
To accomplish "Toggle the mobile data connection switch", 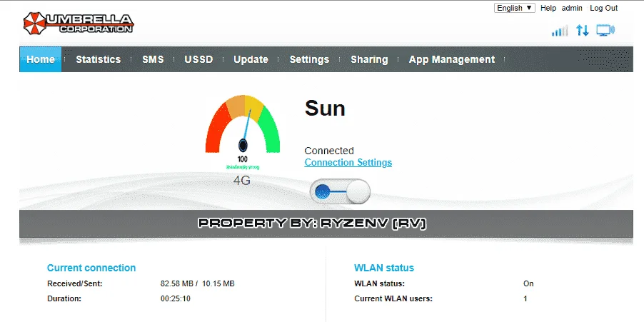I will point(340,191).
